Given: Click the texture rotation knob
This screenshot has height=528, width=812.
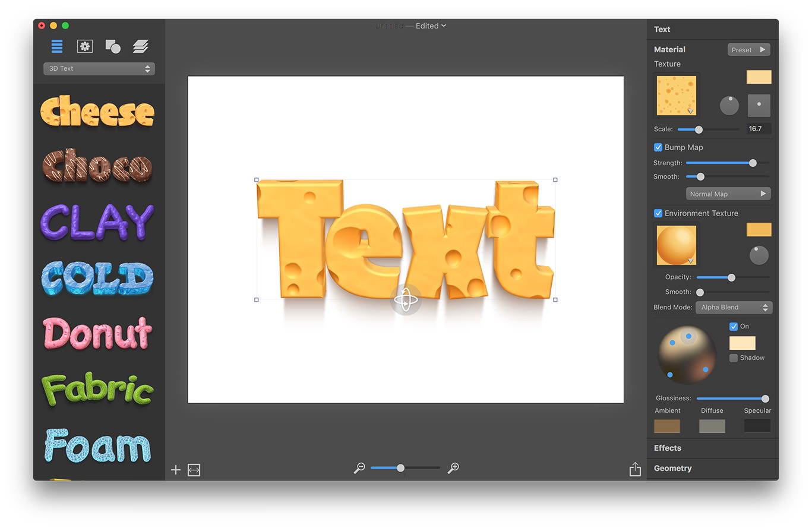Looking at the screenshot, I should tap(729, 106).
